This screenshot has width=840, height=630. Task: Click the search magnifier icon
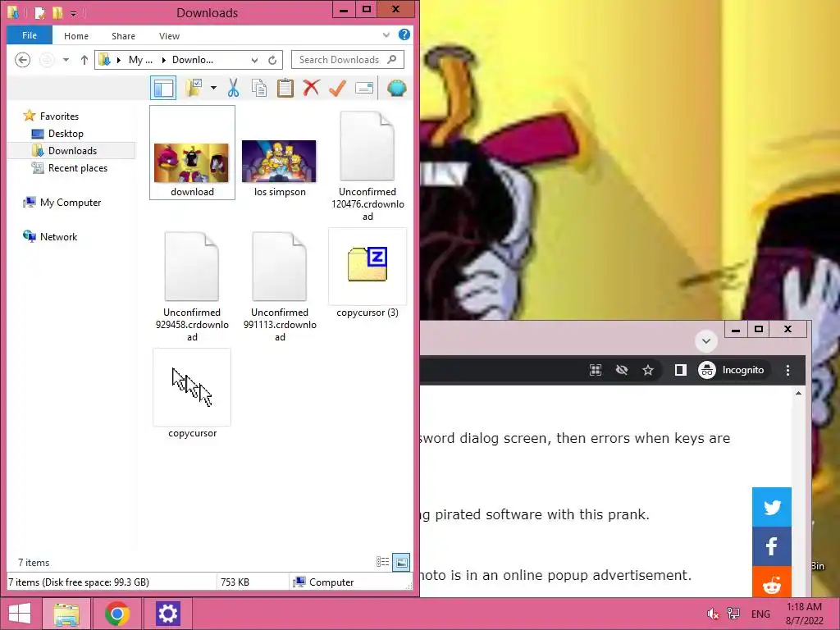pos(392,59)
